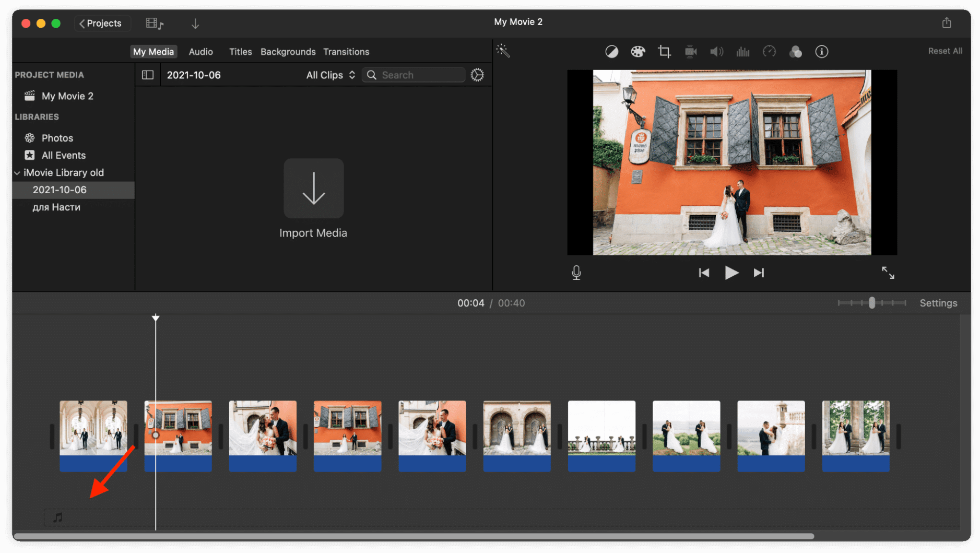Switch to the My Media tab

pos(154,52)
